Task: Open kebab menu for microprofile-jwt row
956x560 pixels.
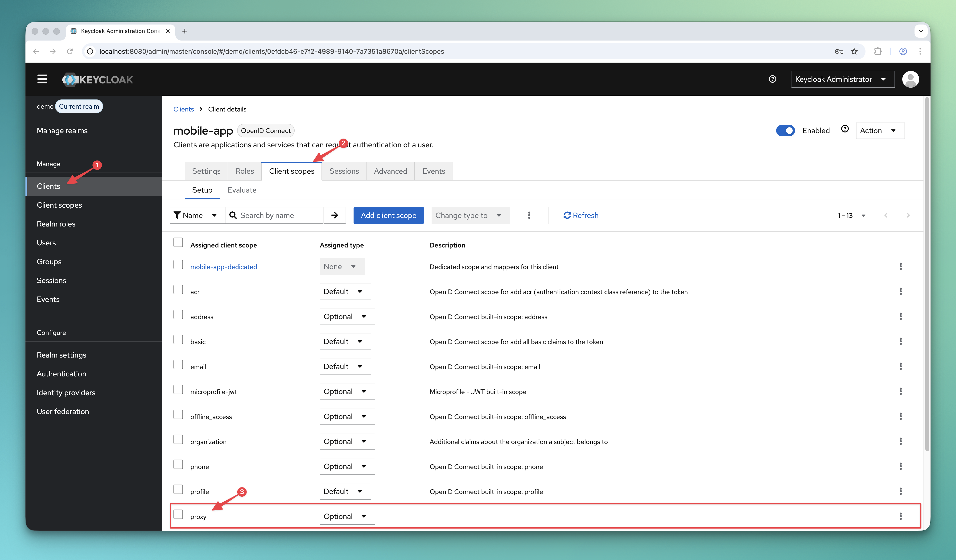Action: point(901,391)
